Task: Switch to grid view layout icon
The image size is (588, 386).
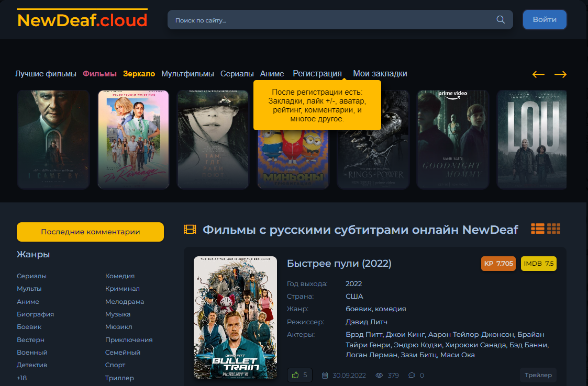Action: (x=553, y=229)
